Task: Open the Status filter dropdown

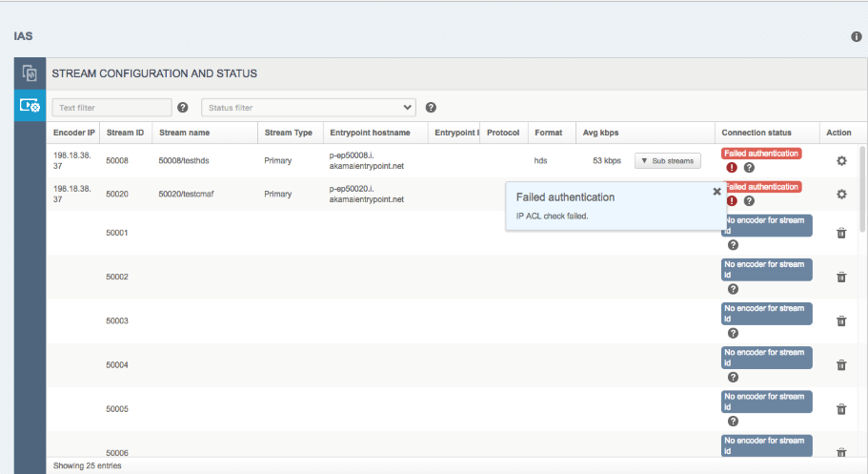Action: click(x=310, y=108)
